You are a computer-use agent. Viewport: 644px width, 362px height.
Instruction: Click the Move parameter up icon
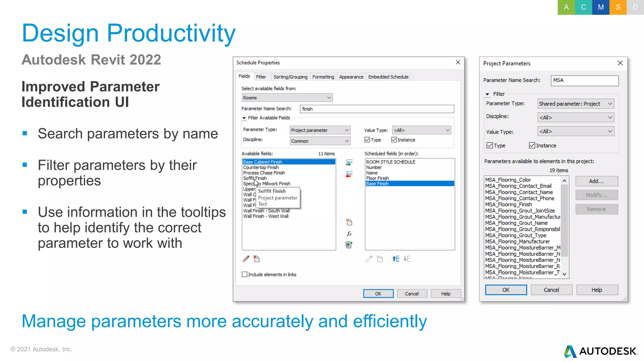tap(396, 259)
